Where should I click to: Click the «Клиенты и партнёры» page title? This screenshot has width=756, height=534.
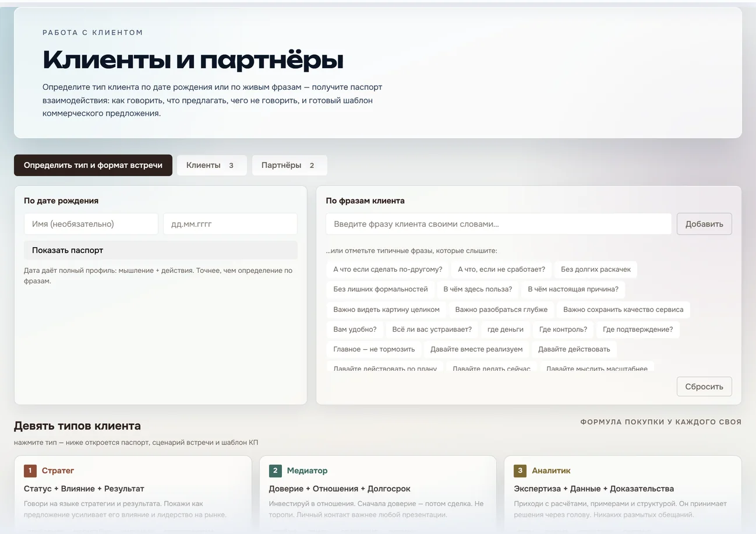coord(193,60)
